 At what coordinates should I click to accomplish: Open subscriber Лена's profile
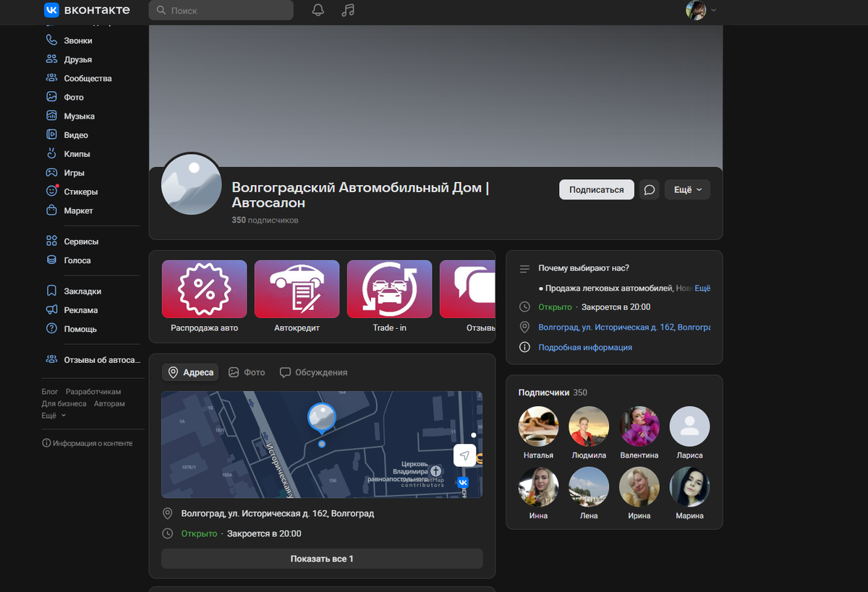[589, 493]
